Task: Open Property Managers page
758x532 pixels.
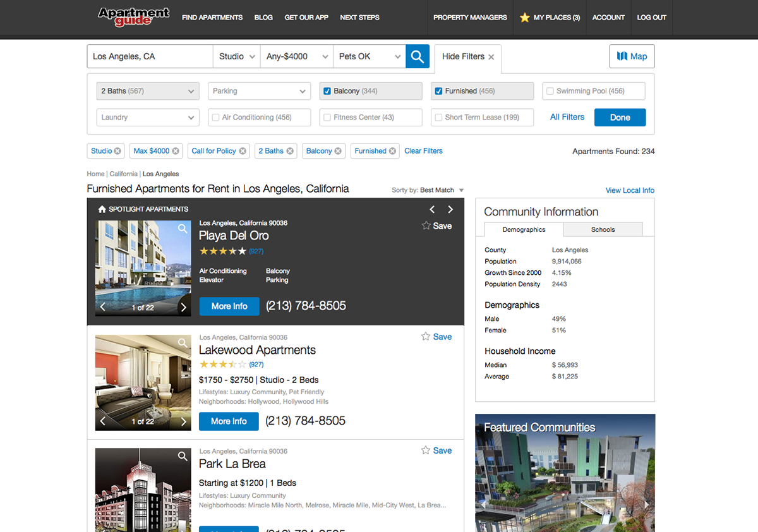Action: pos(470,18)
